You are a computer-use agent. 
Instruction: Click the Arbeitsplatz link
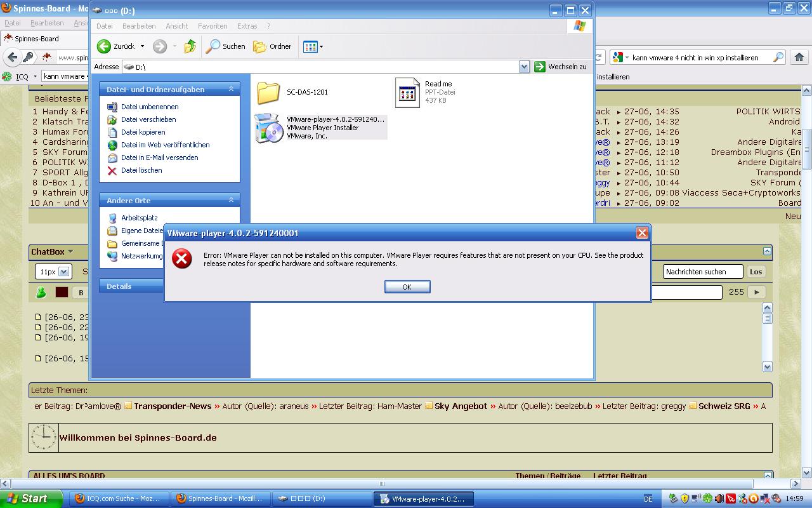(x=139, y=218)
